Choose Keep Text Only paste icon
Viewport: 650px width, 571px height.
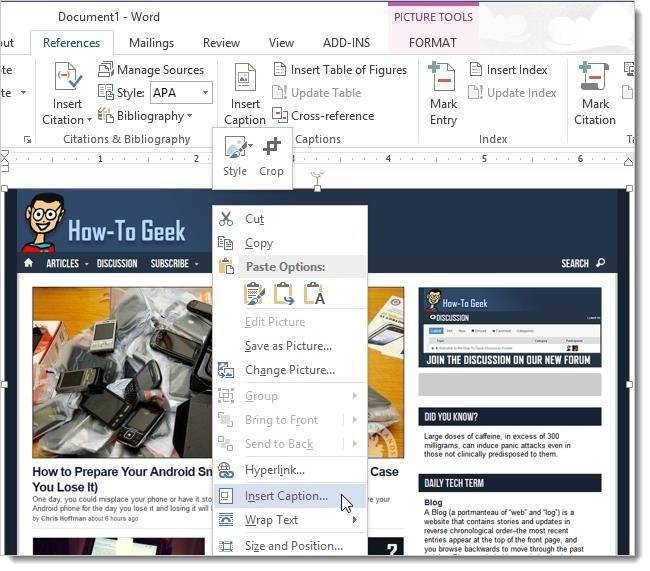[x=315, y=293]
